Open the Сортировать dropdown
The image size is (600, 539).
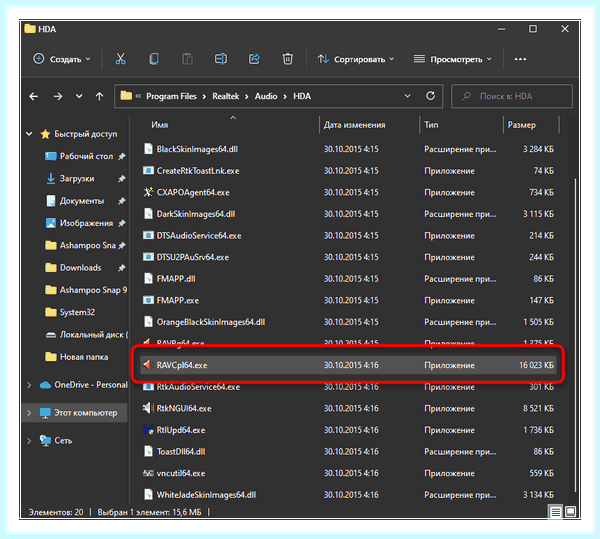point(356,59)
